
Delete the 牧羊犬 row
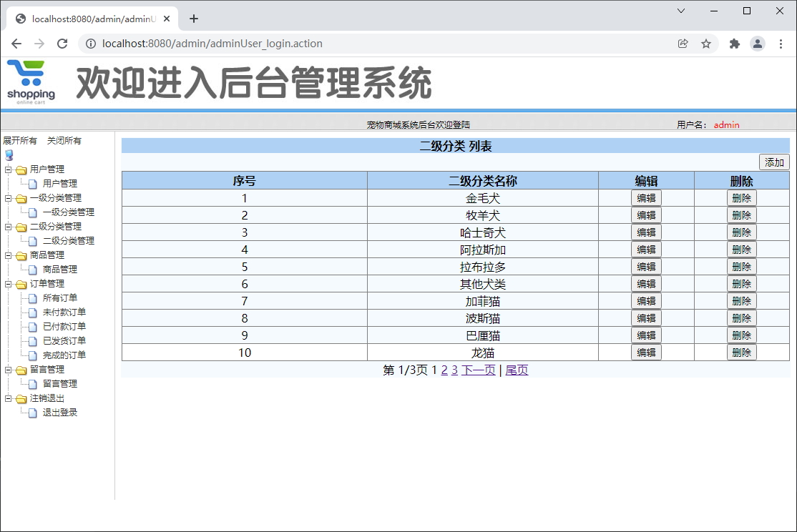tap(742, 215)
